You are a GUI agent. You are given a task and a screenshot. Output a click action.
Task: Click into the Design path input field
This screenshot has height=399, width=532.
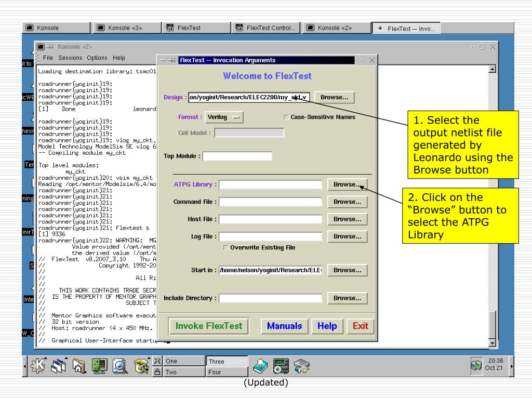[x=249, y=97]
